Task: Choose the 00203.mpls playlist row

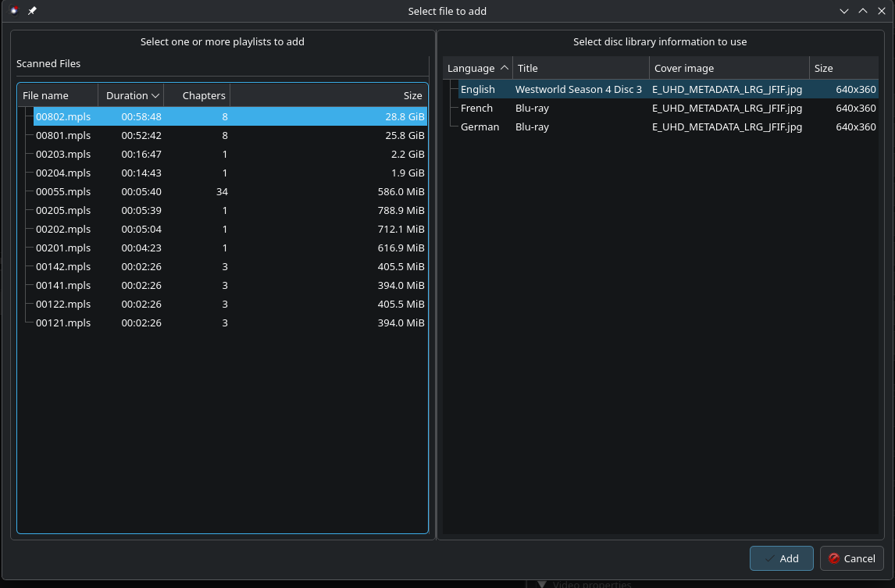Action: [x=63, y=155]
